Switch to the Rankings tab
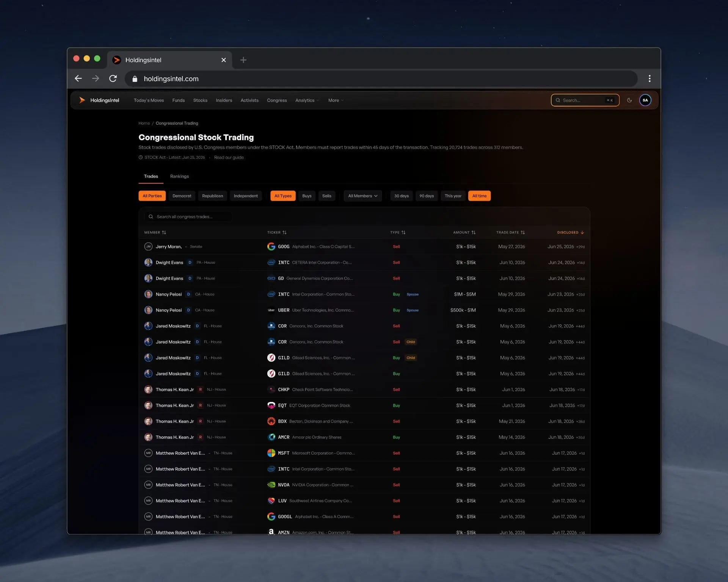The width and height of the screenshot is (728, 582). (x=179, y=177)
